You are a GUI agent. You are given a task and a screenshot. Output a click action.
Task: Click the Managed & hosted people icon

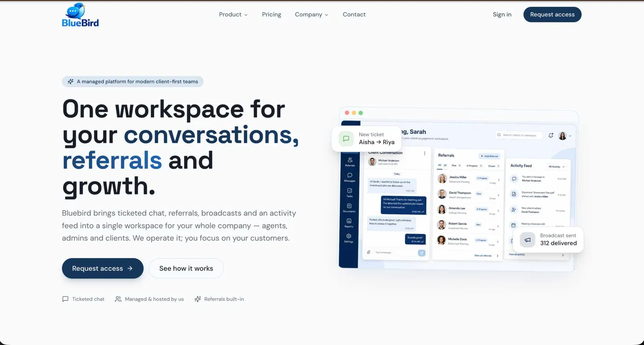point(118,299)
